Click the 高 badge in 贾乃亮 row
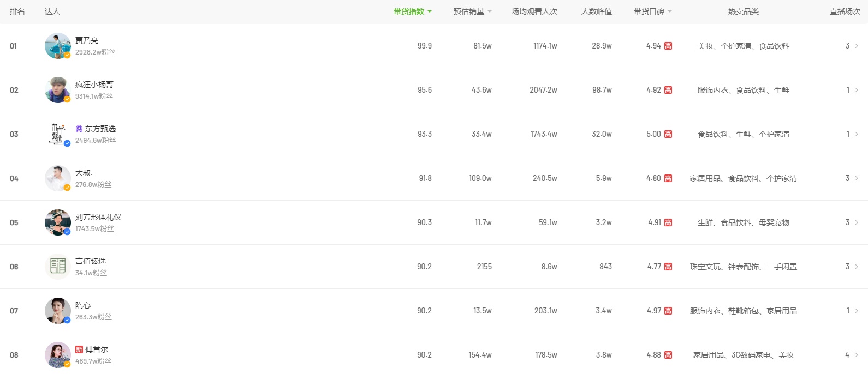The height and width of the screenshot is (374, 868). click(668, 46)
